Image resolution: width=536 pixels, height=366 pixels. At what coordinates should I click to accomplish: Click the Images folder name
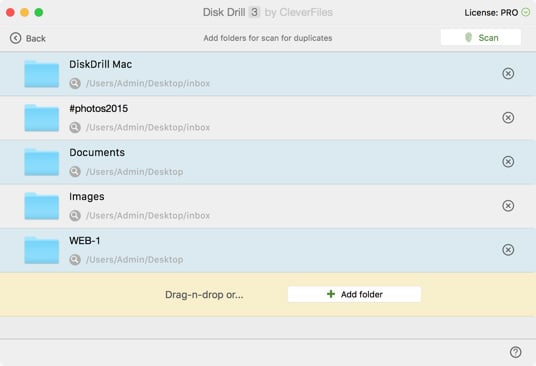[x=86, y=196]
